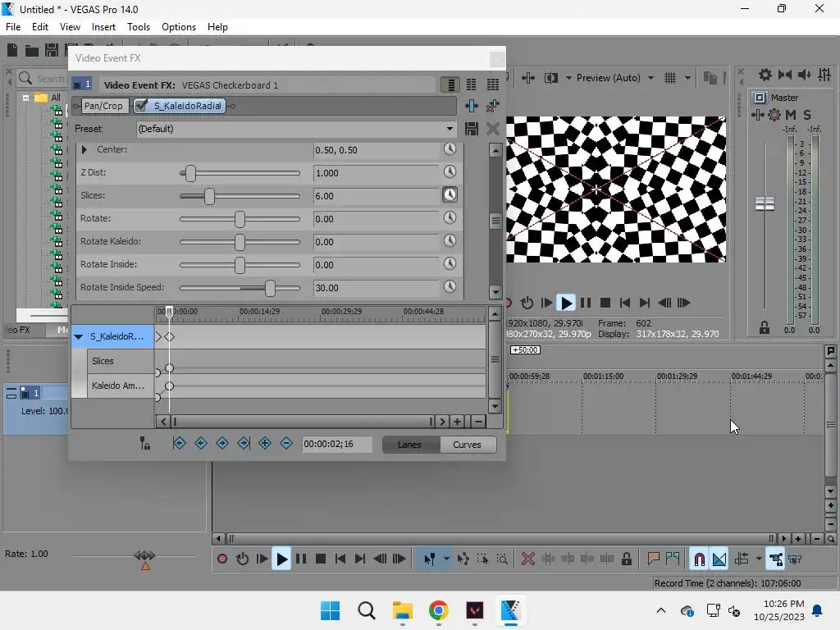The height and width of the screenshot is (630, 840).
Task: Toggle sync cursor lock in keyframe toolbar
Action: click(145, 443)
